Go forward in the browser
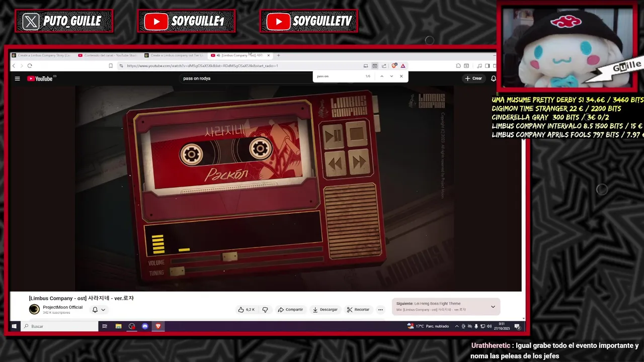 coord(22,66)
